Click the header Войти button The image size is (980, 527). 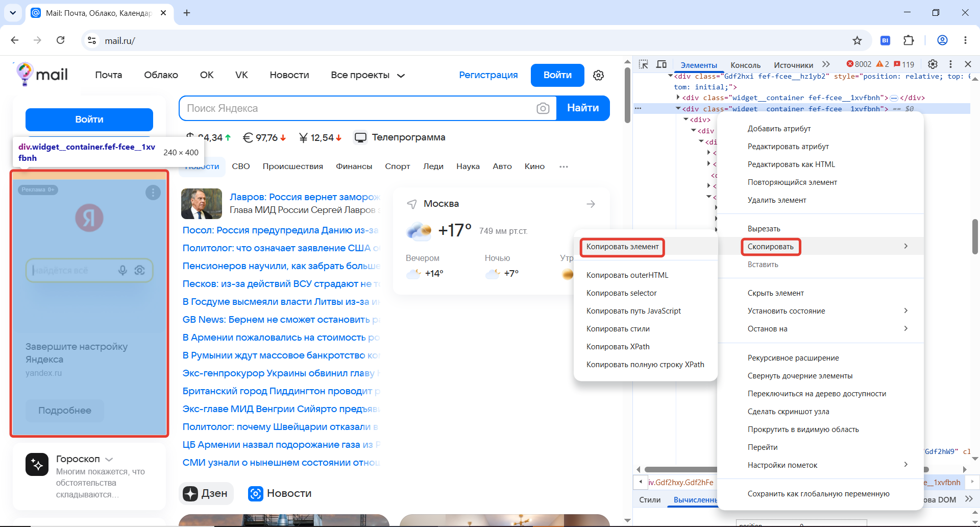pyautogui.click(x=557, y=75)
